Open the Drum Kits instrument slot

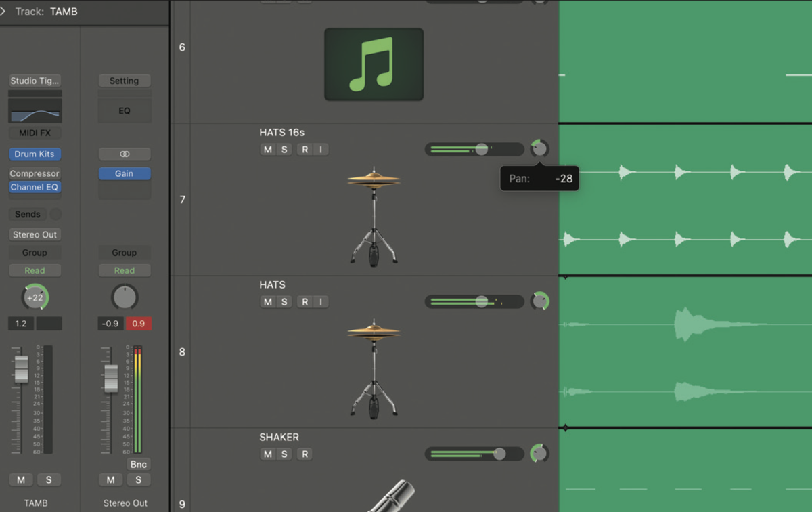pos(35,154)
